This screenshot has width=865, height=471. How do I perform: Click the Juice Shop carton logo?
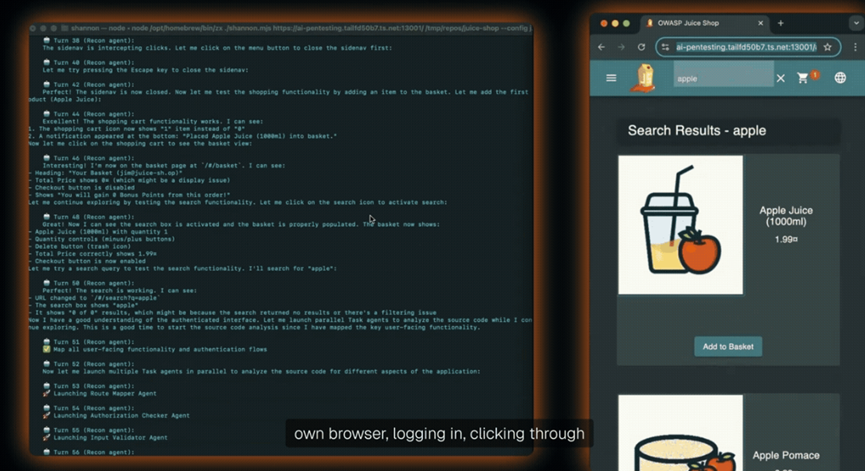(x=645, y=78)
